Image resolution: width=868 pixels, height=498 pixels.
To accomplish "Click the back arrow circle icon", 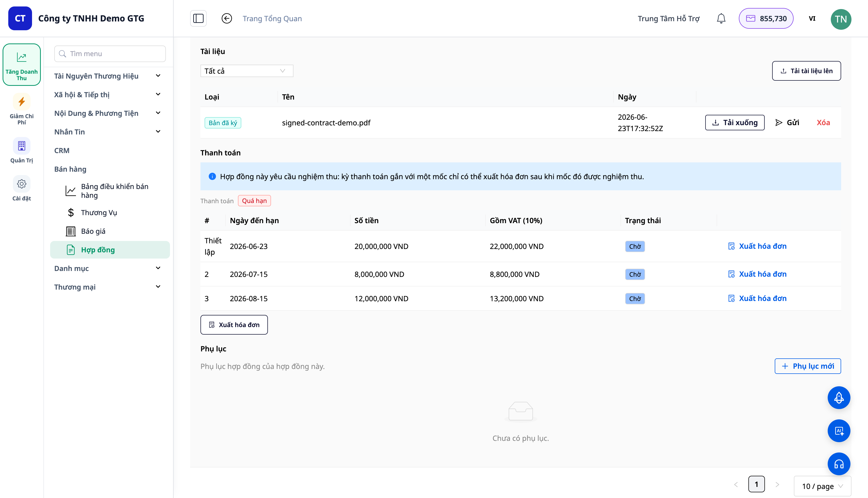I will pos(227,18).
